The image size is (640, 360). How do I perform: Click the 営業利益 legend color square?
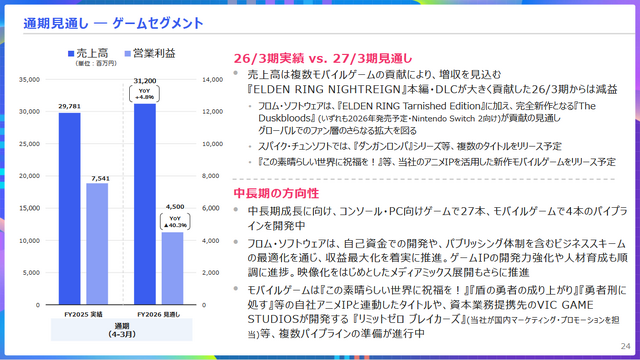[x=128, y=53]
